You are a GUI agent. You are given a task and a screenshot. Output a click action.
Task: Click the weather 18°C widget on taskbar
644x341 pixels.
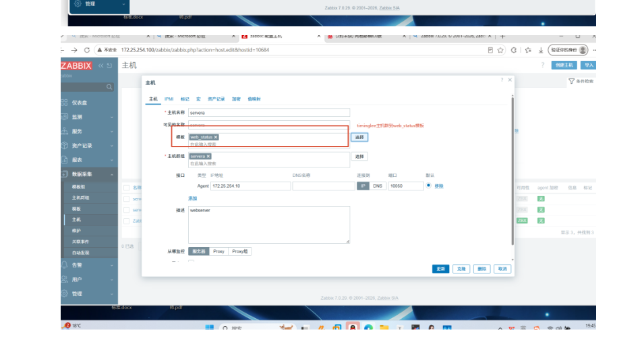pos(73,325)
